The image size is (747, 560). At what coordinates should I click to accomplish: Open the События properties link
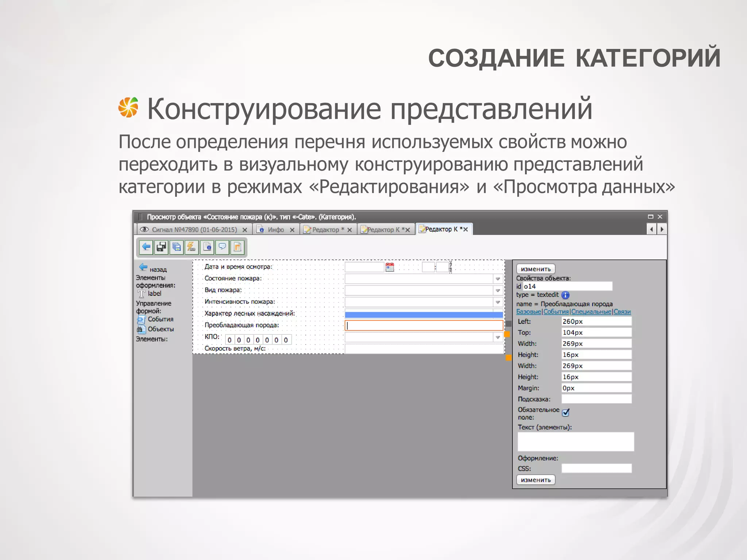(x=556, y=312)
